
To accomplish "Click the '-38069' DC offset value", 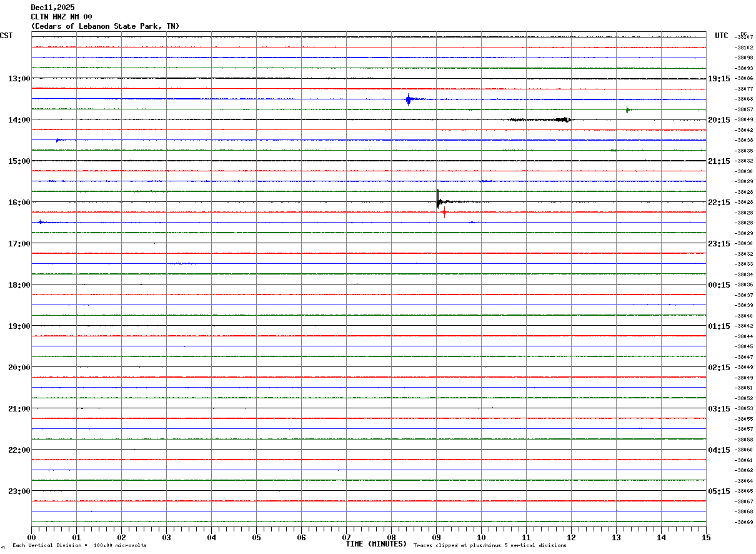I will [744, 522].
